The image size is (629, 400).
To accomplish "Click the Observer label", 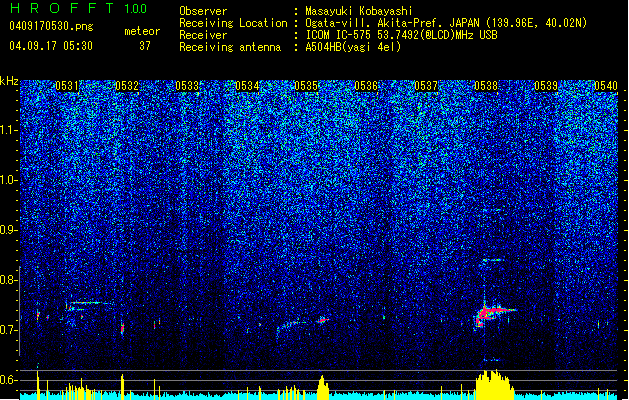I will (x=203, y=11).
